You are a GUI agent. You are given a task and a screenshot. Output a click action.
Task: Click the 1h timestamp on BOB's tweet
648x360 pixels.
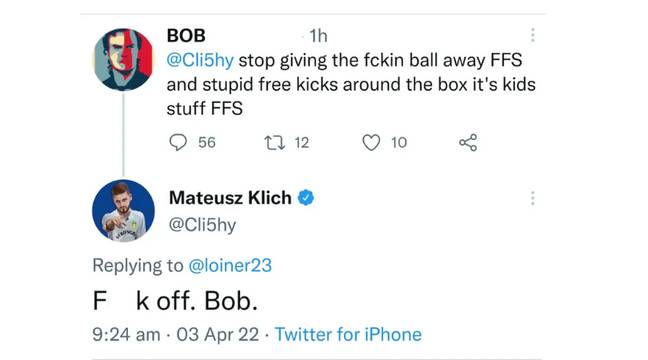tap(318, 36)
